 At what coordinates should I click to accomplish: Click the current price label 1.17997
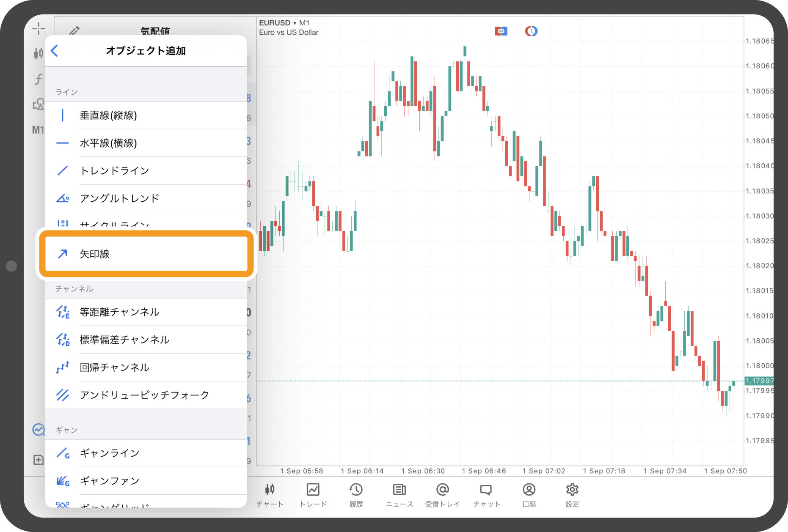(759, 381)
